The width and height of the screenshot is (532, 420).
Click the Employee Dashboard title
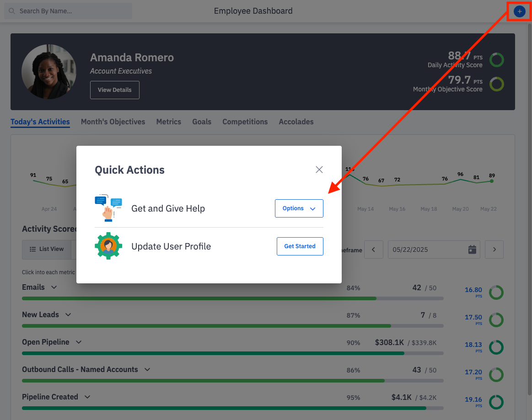[253, 11]
